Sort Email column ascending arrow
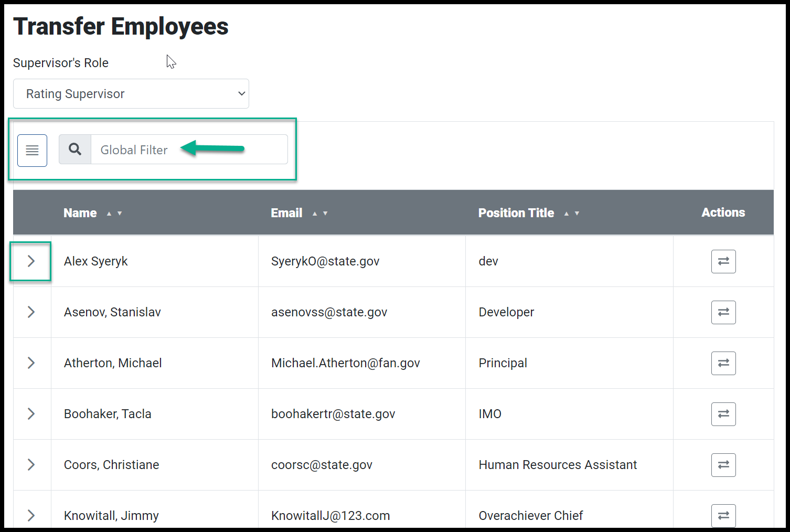790x532 pixels. tap(315, 214)
